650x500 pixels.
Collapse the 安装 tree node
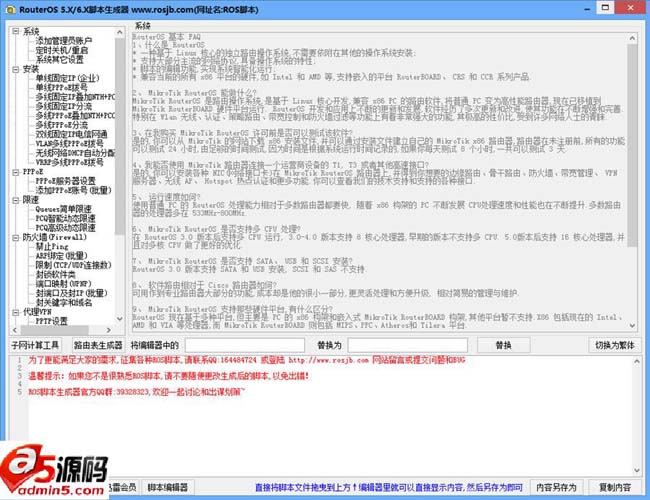[x=16, y=69]
